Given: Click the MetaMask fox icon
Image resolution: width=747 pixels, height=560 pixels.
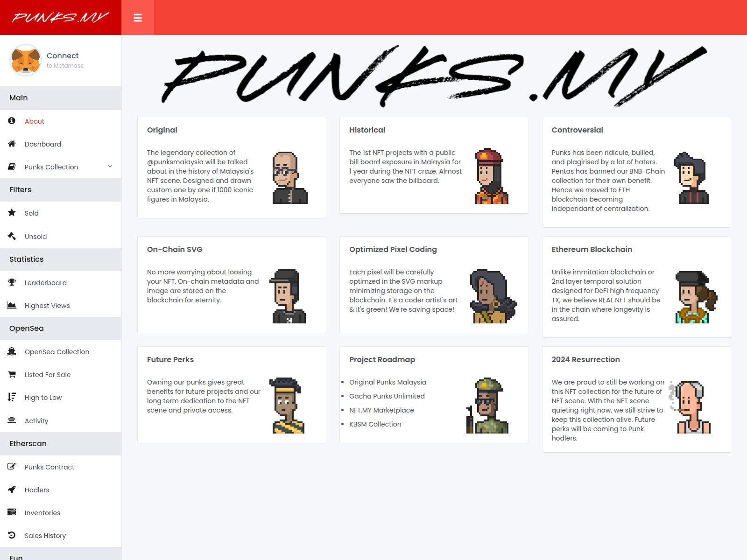Looking at the screenshot, I should pyautogui.click(x=26, y=60).
